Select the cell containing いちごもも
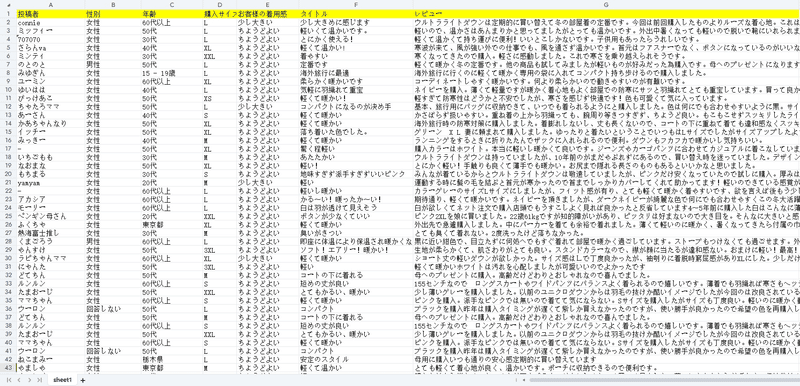The height and width of the screenshot is (386, 800). pyautogui.click(x=51, y=157)
